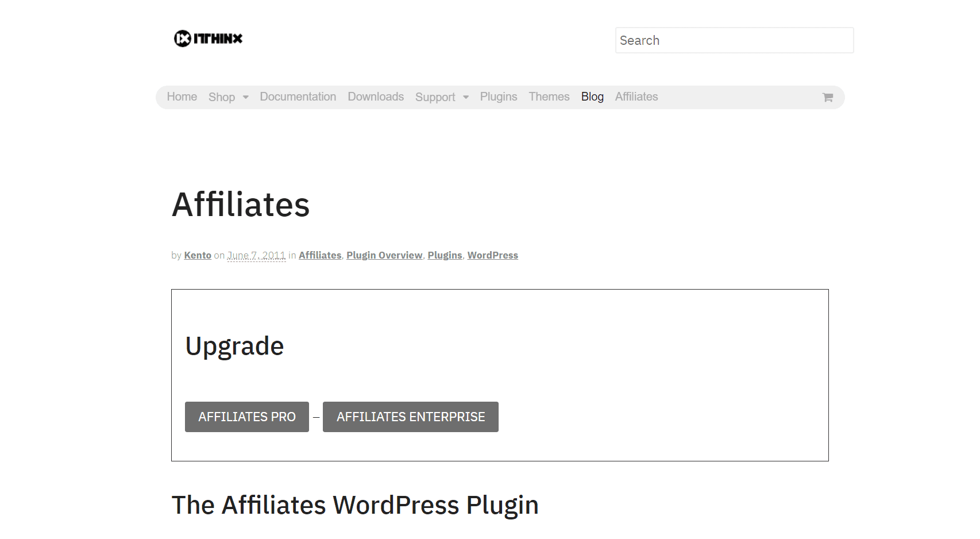Expand the Shop dropdown menu
Screen dimensions: 980x539
tap(222, 97)
